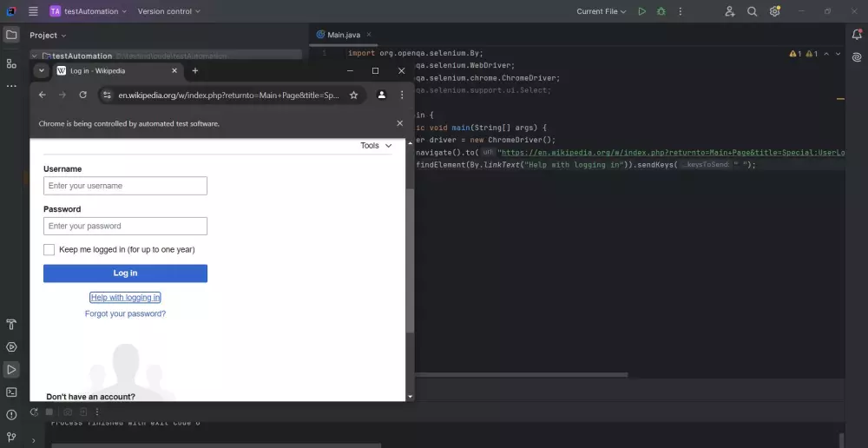Open Search Everywhere magnifier in IntelliJ
868x448 pixels.
tap(753, 11)
